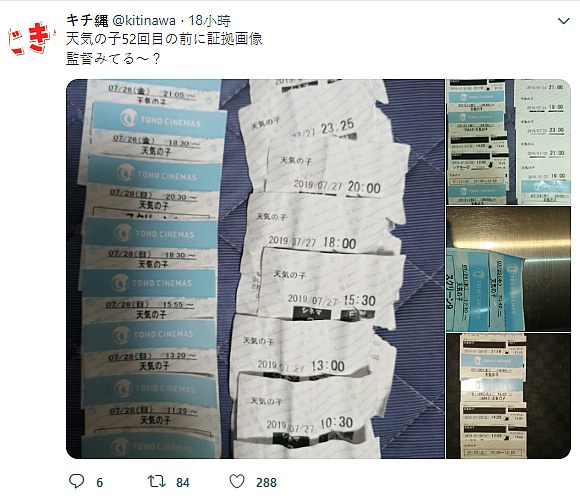Open the bottom-right dark background ticket thumbnail

[x=509, y=396]
